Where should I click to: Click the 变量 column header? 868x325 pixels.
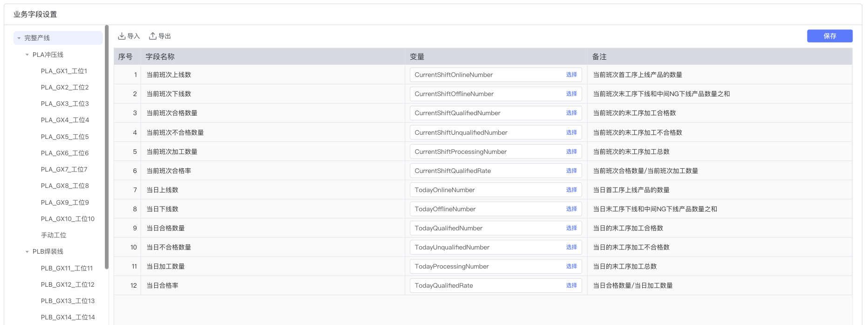pyautogui.click(x=417, y=57)
